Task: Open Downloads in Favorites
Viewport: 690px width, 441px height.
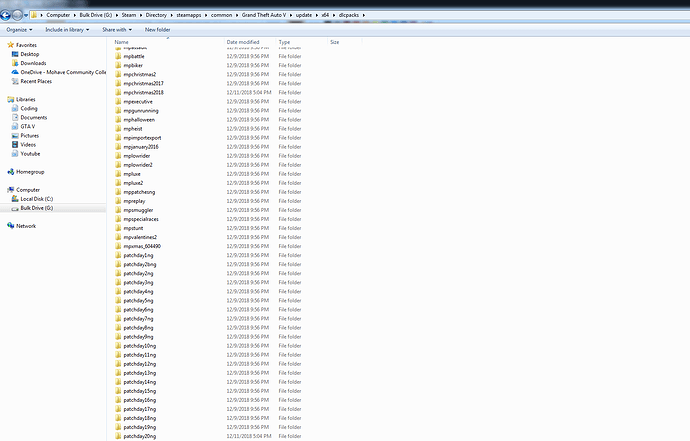Action: point(33,63)
